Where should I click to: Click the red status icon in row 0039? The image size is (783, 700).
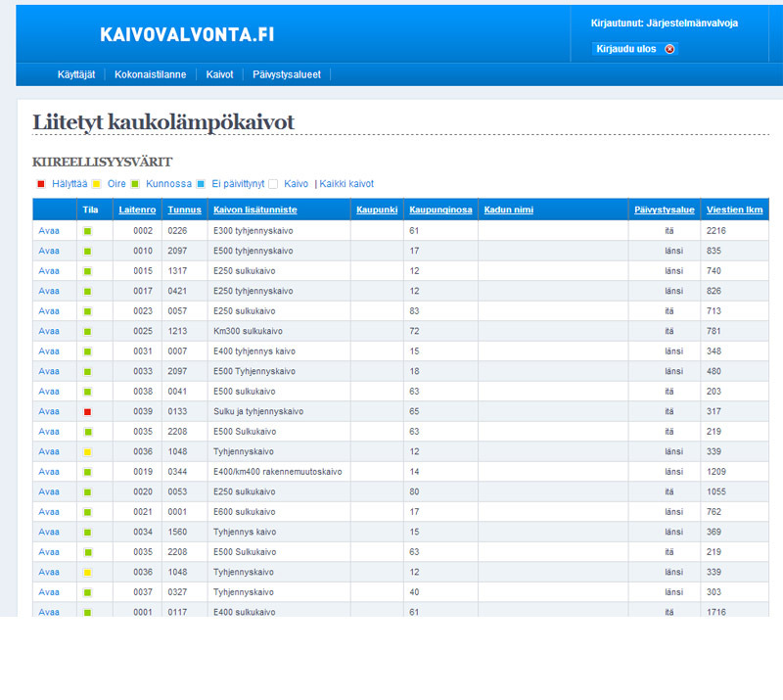[87, 412]
